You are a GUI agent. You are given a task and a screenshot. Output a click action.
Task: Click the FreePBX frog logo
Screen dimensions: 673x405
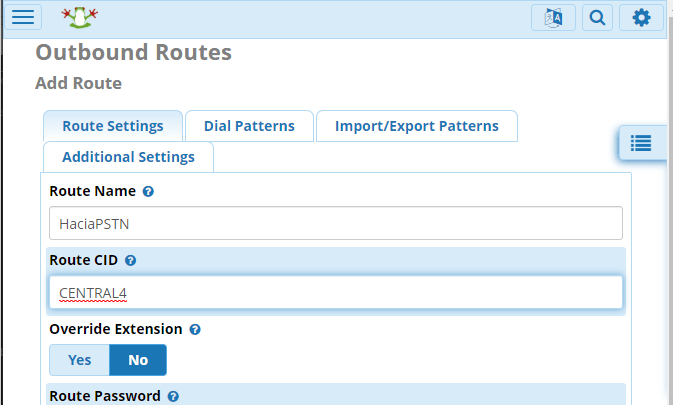[77, 17]
